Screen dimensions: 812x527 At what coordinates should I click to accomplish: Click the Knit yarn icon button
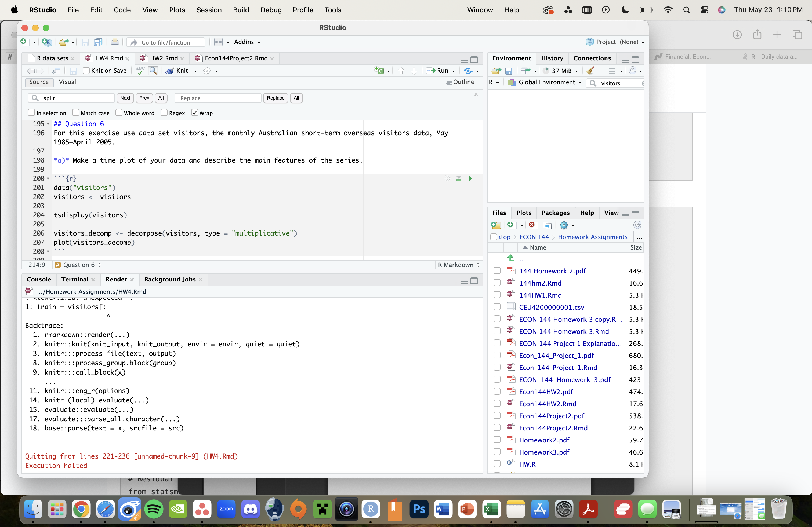177,71
